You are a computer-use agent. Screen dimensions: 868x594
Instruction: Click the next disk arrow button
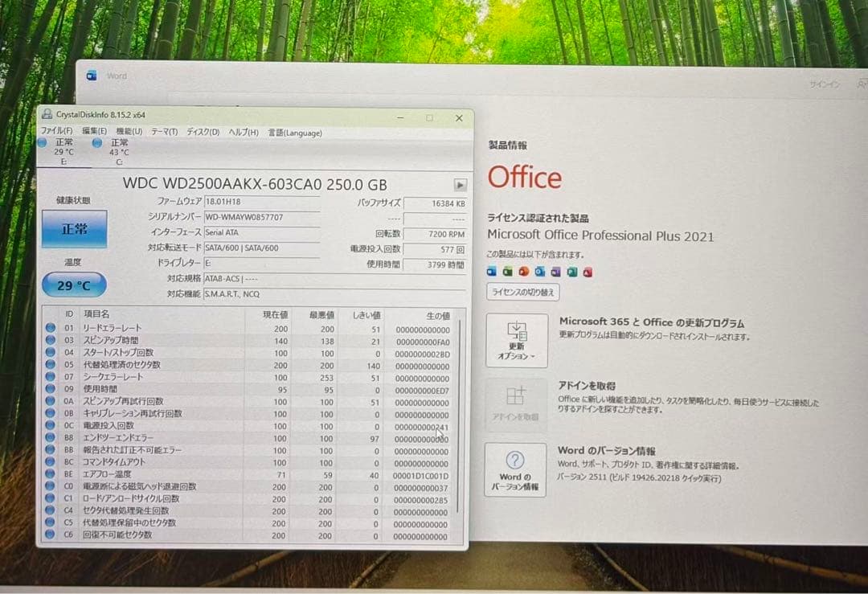coord(459,183)
